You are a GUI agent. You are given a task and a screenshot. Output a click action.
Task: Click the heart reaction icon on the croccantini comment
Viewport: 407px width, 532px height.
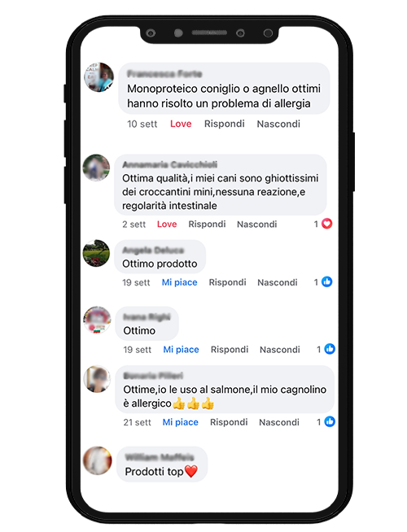326,224
